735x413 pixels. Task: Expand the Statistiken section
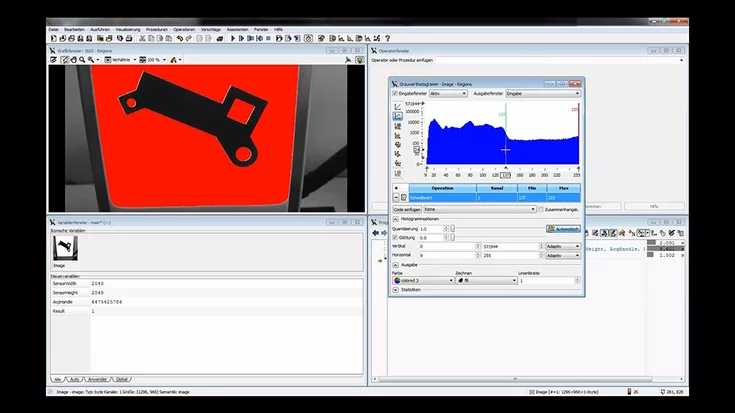coord(395,290)
